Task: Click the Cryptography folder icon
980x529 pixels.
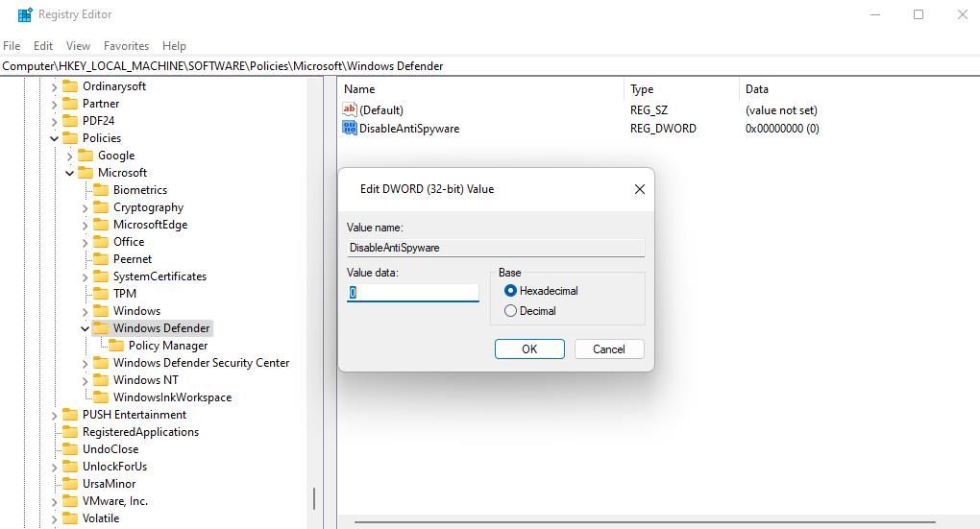Action: click(101, 207)
